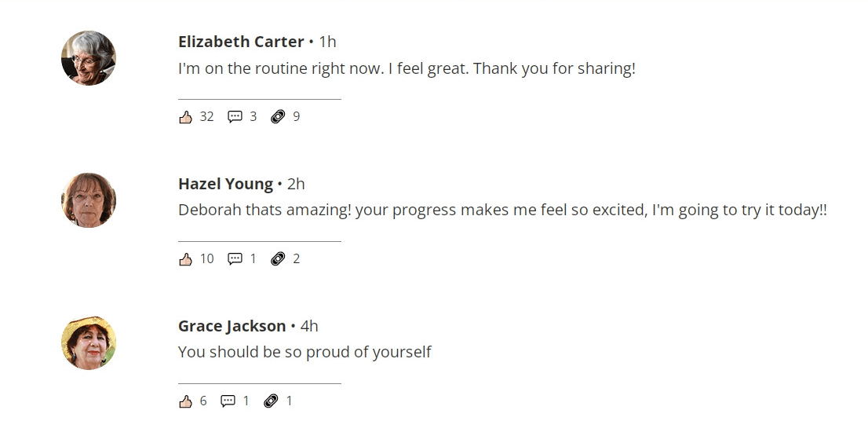
Task: Click the 1h timestamp on Elizabeth's comment
Action: [x=327, y=42]
